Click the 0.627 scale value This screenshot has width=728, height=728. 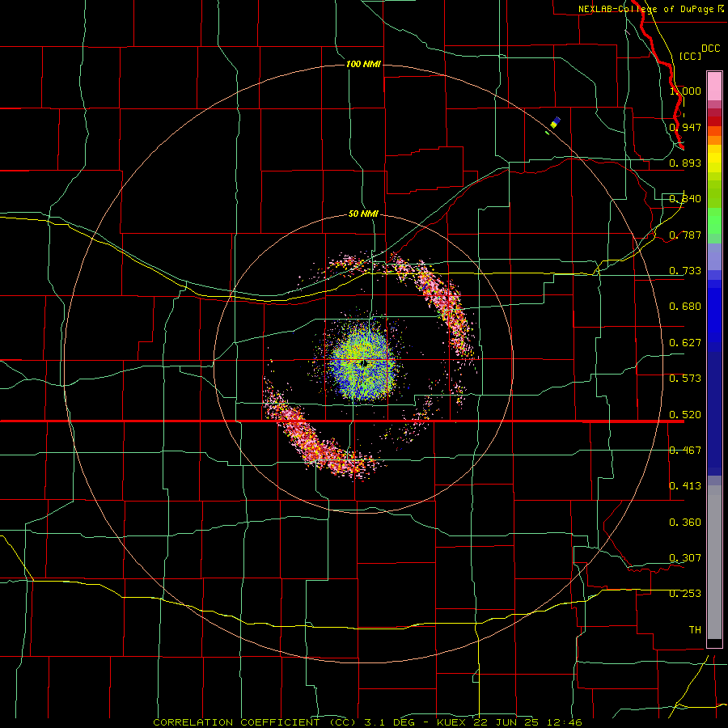pyautogui.click(x=685, y=342)
